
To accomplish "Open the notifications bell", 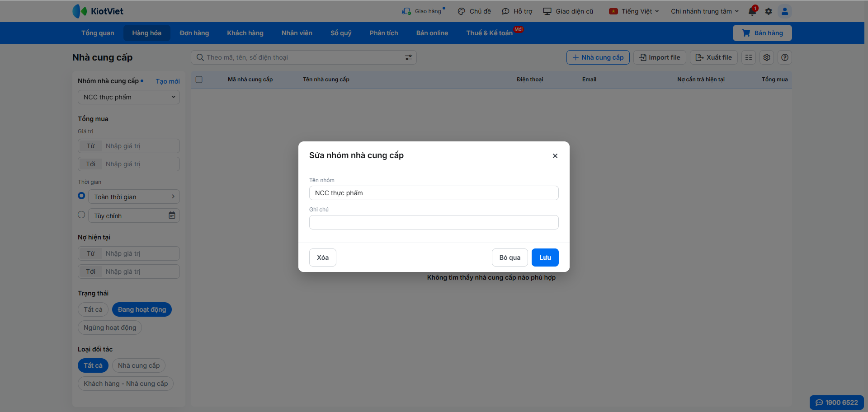I will coord(752,11).
